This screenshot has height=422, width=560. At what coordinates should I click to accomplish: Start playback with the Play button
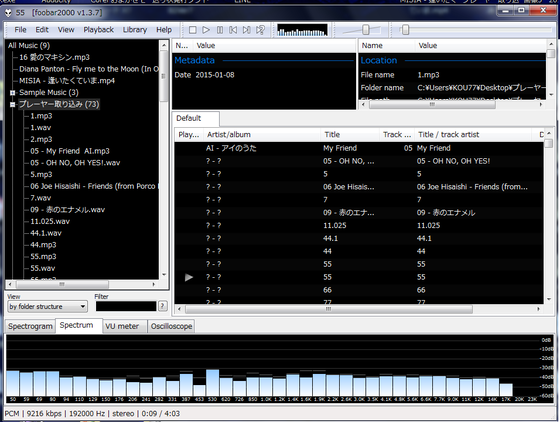pos(206,30)
